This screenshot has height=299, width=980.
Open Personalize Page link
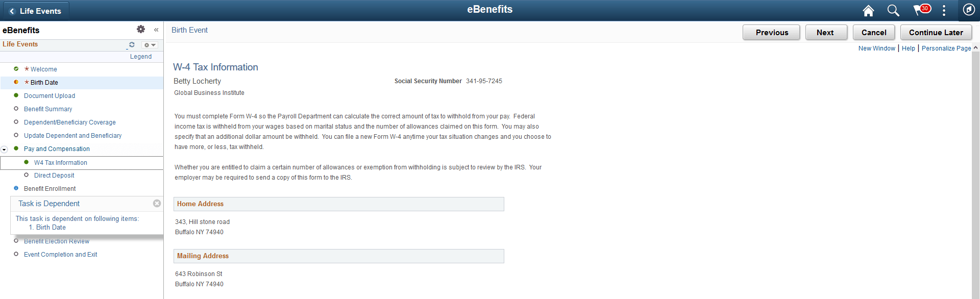tap(946, 48)
